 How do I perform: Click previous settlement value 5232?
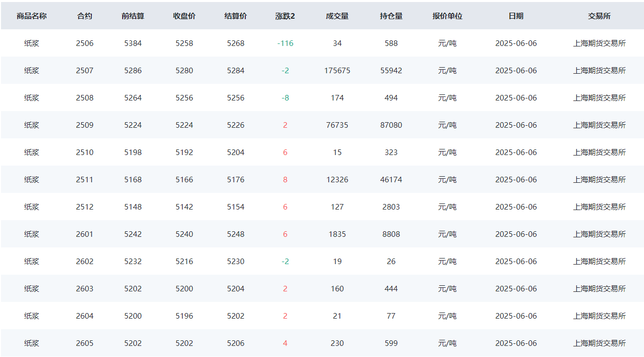tap(133, 262)
